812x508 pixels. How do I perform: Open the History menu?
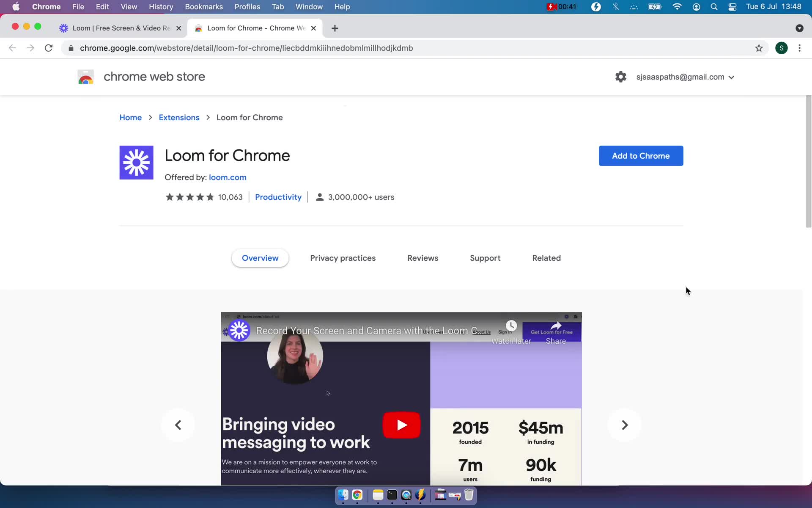(x=161, y=7)
